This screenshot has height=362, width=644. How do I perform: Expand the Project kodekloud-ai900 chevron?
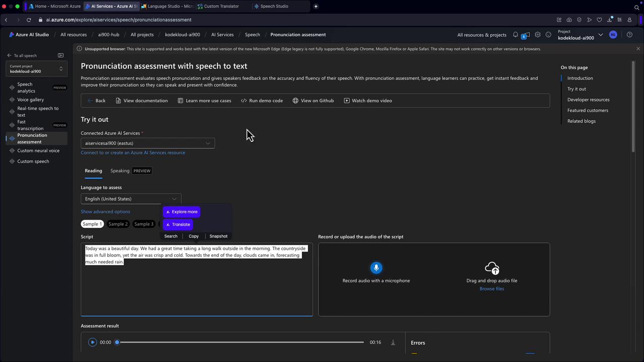coord(600,35)
